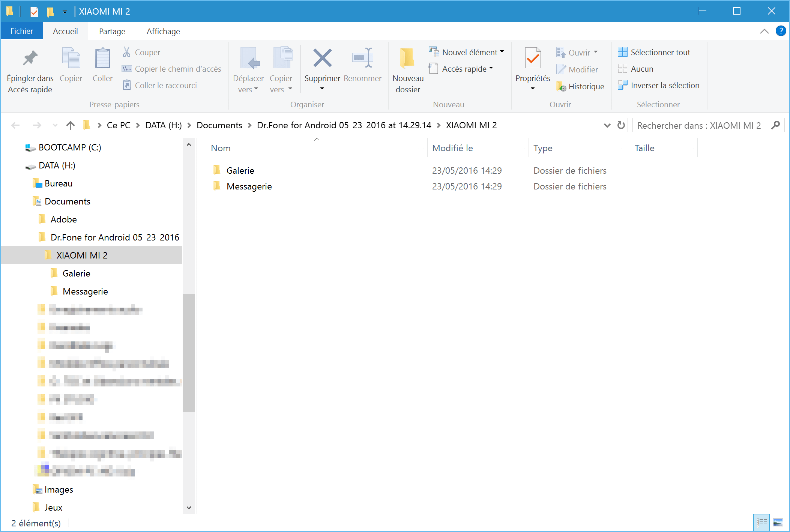Open Propriétés checkmark icon
Viewport: 790px width, 532px height.
[x=533, y=58]
